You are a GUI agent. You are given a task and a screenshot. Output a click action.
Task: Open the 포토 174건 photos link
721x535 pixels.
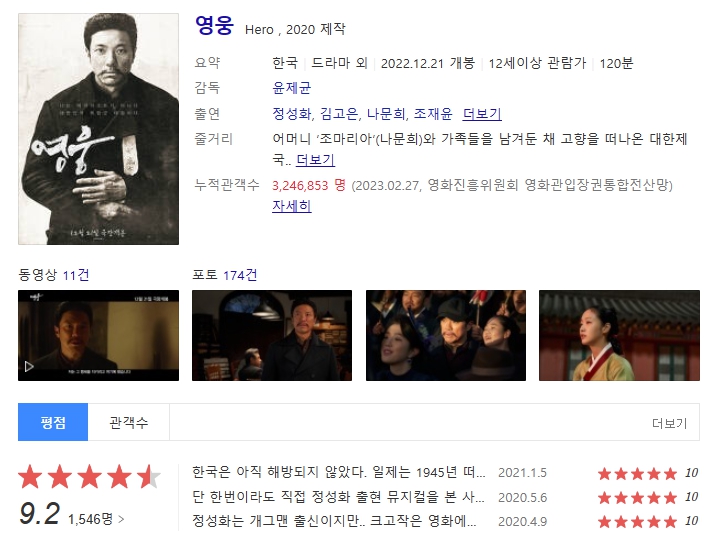pyautogui.click(x=224, y=275)
